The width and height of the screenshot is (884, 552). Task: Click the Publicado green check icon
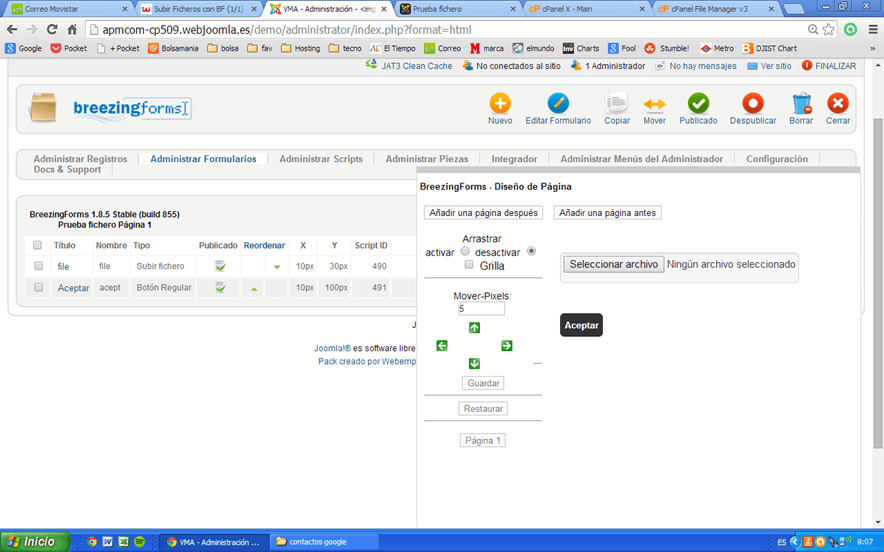point(698,104)
